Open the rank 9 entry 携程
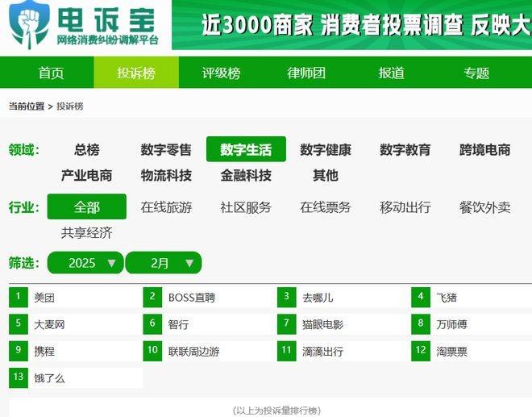The image size is (532, 417). coord(76,351)
